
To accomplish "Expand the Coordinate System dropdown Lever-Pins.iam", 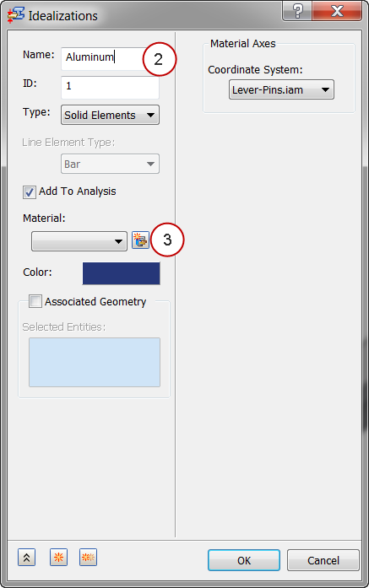I will (x=281, y=89).
